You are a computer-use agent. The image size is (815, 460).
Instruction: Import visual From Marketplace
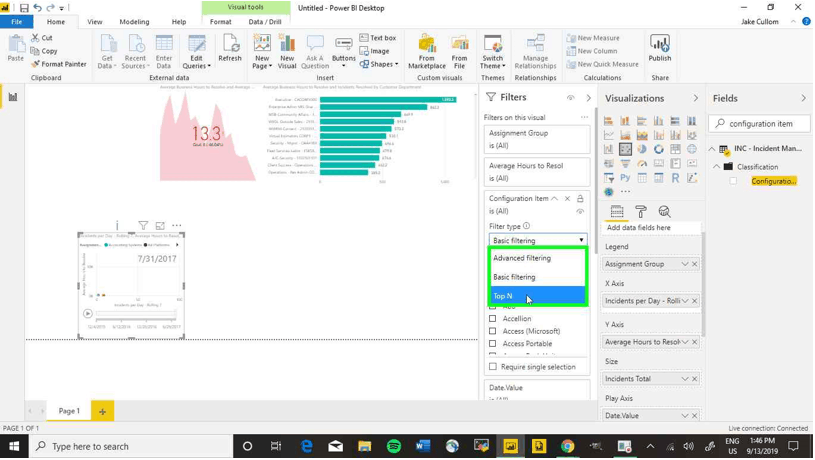click(x=427, y=51)
